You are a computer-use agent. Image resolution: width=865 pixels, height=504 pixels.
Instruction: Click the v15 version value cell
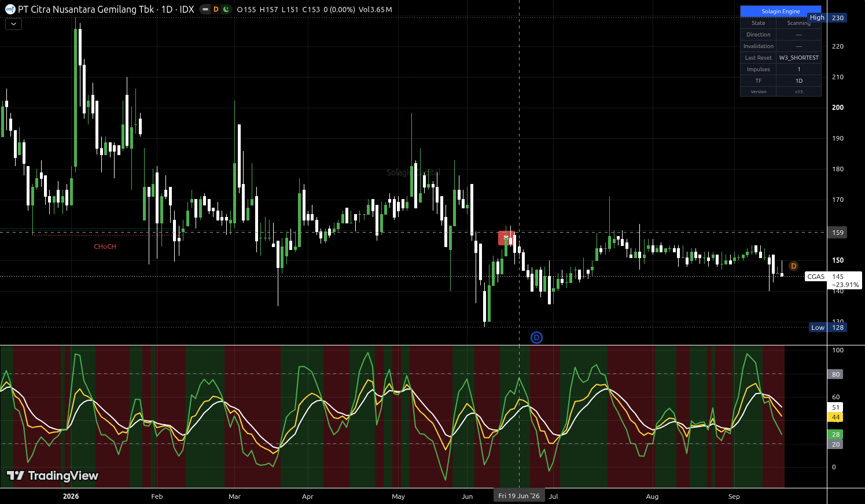click(798, 91)
